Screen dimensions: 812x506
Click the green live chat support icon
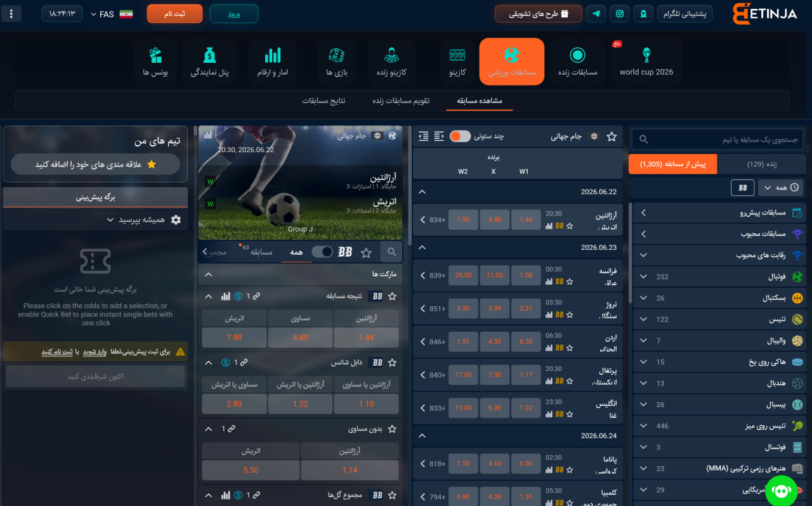(782, 490)
